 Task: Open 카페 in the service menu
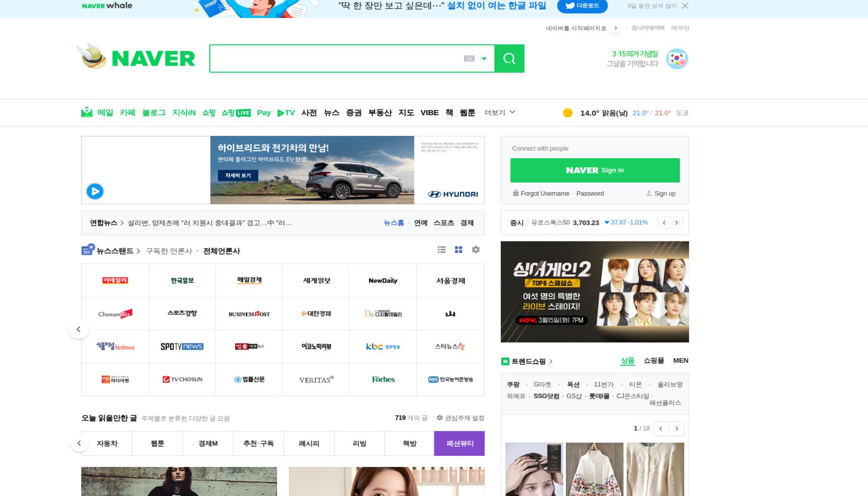click(127, 113)
